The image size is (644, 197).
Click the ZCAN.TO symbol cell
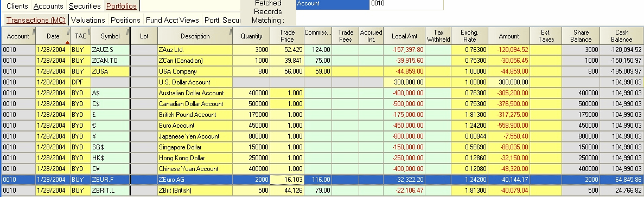click(110, 61)
